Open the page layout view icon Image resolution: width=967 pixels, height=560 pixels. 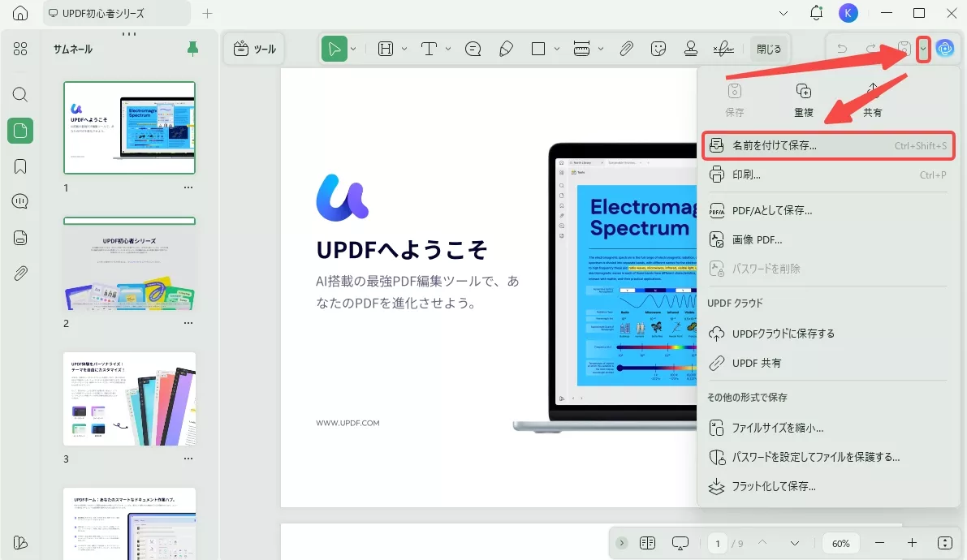(x=647, y=543)
